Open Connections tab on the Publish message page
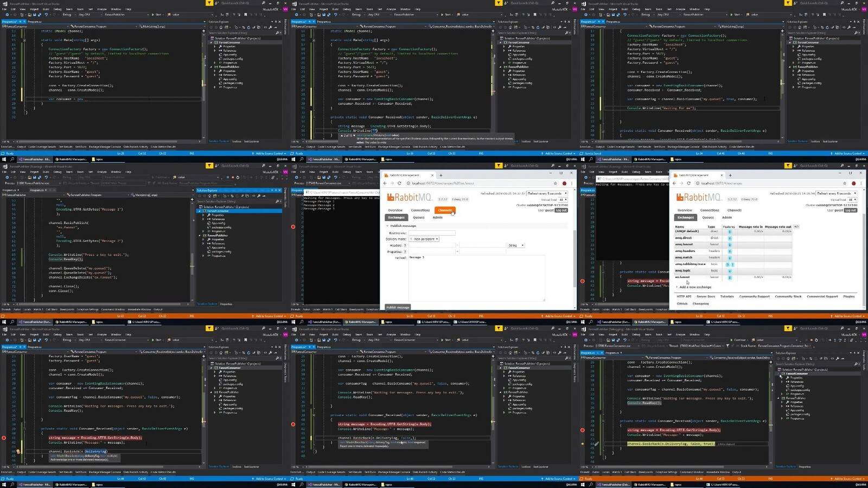Viewport: 868px width, 488px height. click(420, 210)
